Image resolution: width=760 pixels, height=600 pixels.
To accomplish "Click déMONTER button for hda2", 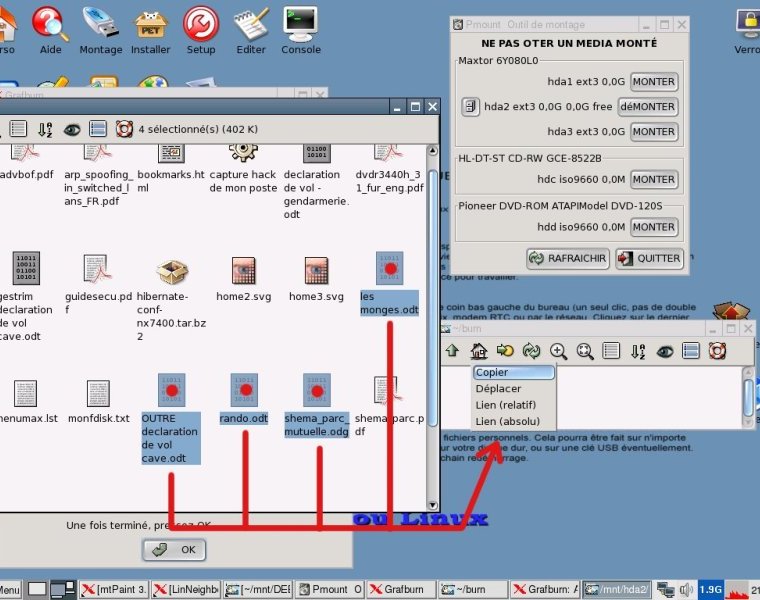I will click(647, 107).
